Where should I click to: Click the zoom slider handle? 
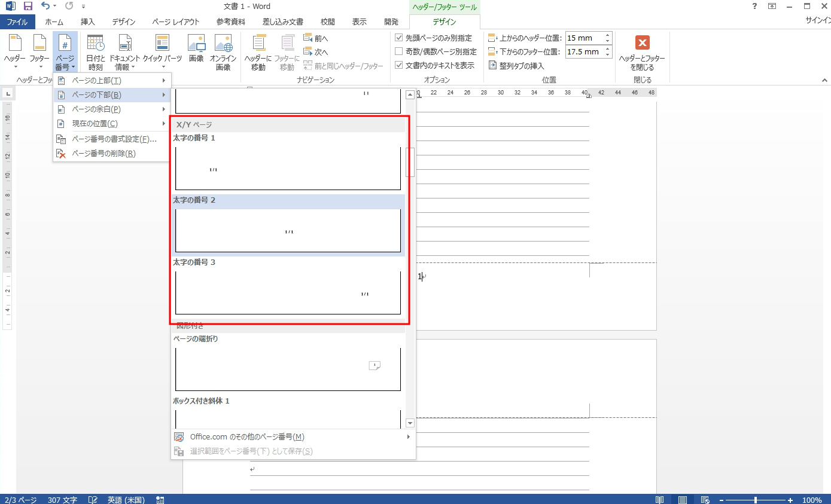click(x=756, y=500)
